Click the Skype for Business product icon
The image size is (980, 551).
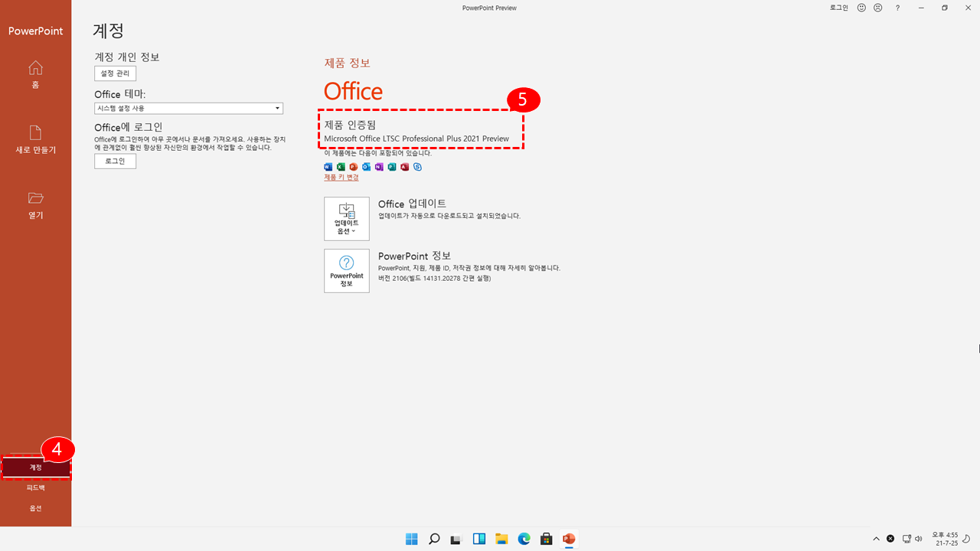(x=417, y=167)
